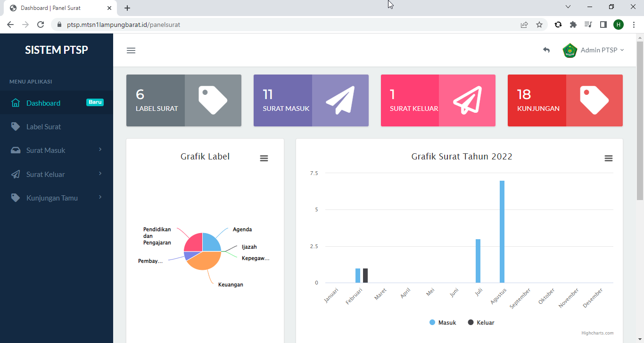Toggle Masuk series in chart legend
Screen dimensions: 644x343
[x=443, y=323]
